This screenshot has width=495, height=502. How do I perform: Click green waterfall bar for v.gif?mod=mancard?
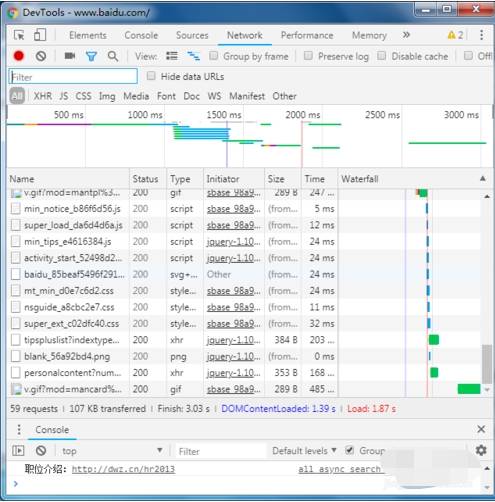(x=469, y=389)
